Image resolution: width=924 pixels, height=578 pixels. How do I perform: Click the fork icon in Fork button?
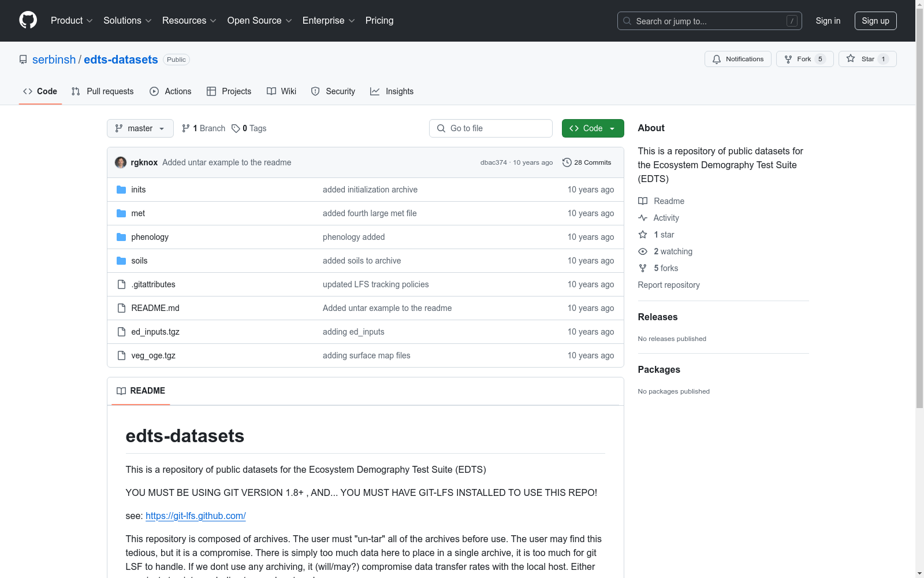(x=788, y=59)
